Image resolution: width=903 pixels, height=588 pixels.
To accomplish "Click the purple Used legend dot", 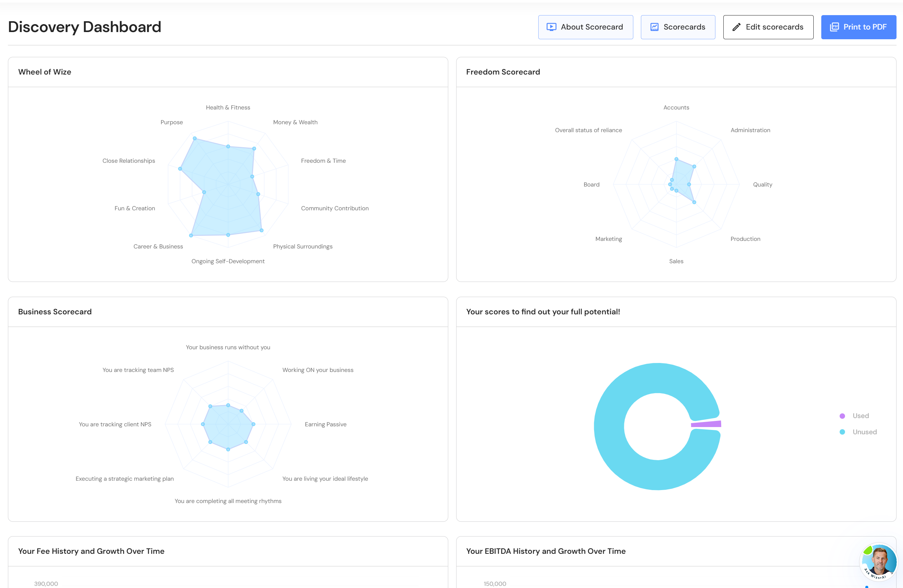I will [842, 416].
